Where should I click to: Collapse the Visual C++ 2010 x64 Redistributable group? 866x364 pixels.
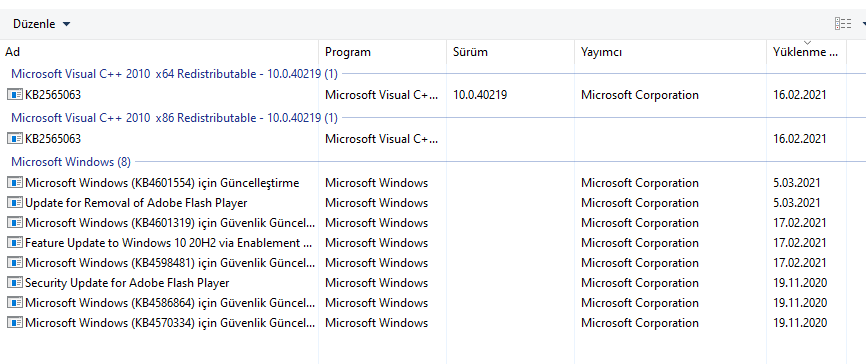[x=174, y=73]
